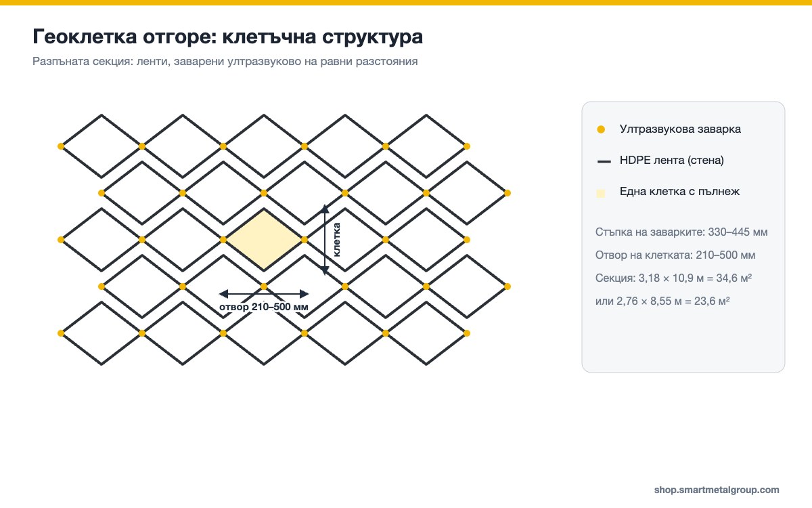
Task: Click the "отвор 210–500 мм" dimension label
Action: [265, 307]
